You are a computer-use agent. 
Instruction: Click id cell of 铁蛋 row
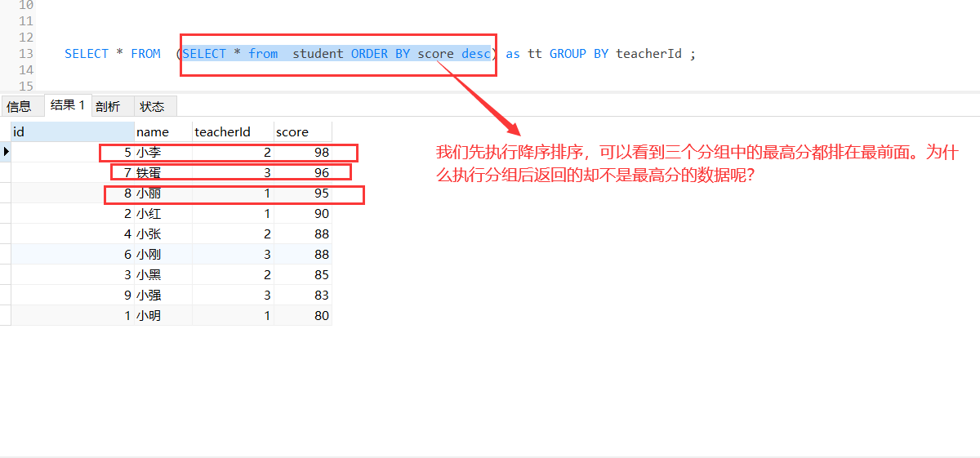73,172
